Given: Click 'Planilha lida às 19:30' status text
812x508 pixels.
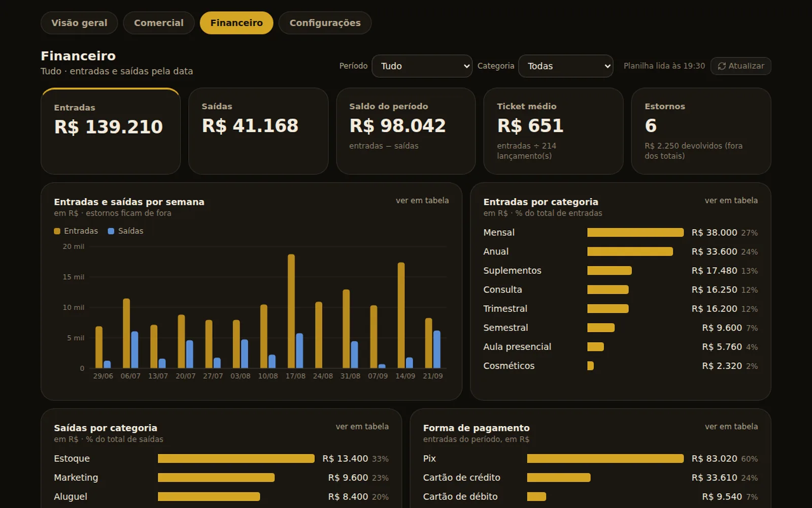Looking at the screenshot, I should click(x=664, y=66).
